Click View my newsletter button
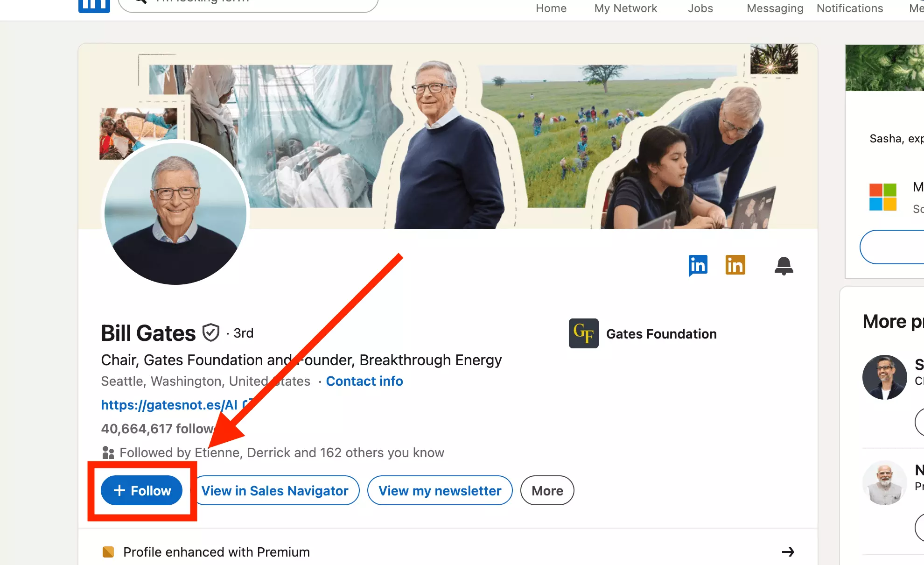Viewport: 924px width, 565px height. click(x=440, y=490)
